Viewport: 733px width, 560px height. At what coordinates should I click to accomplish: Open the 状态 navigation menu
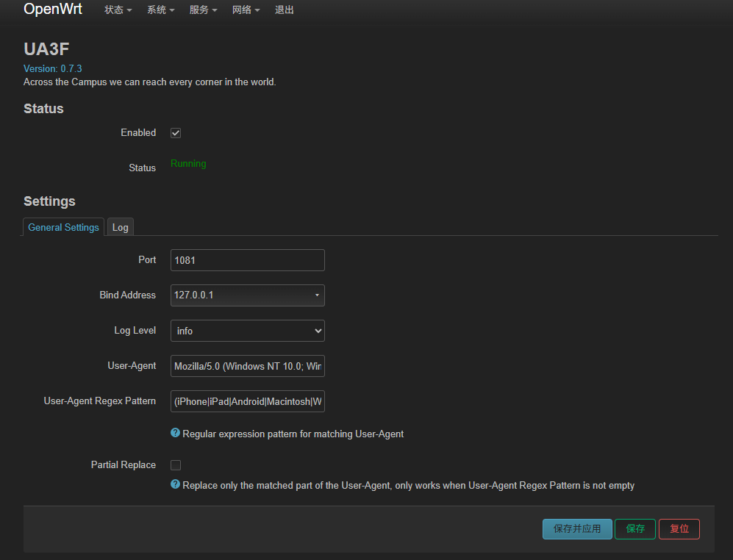[x=118, y=10]
